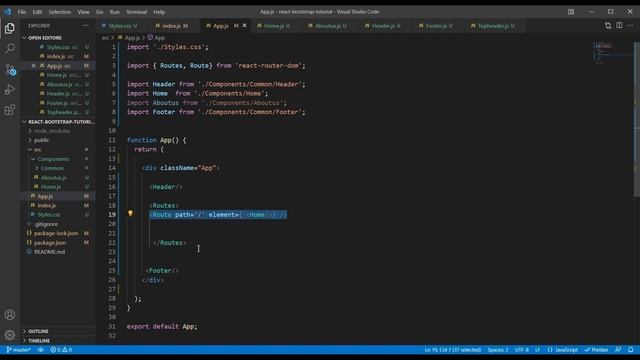Click the VS Code logo in title bar
Image resolution: width=640 pixels, height=360 pixels.
tap(8, 11)
